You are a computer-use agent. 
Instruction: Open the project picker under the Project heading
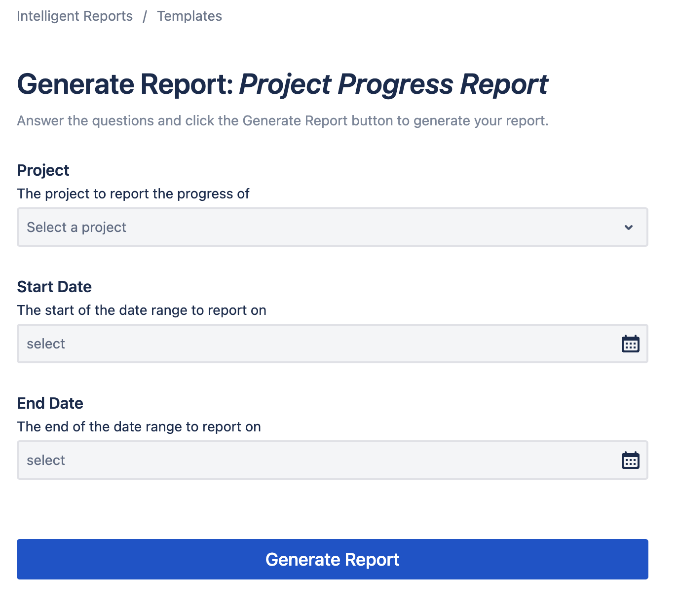coord(332,228)
